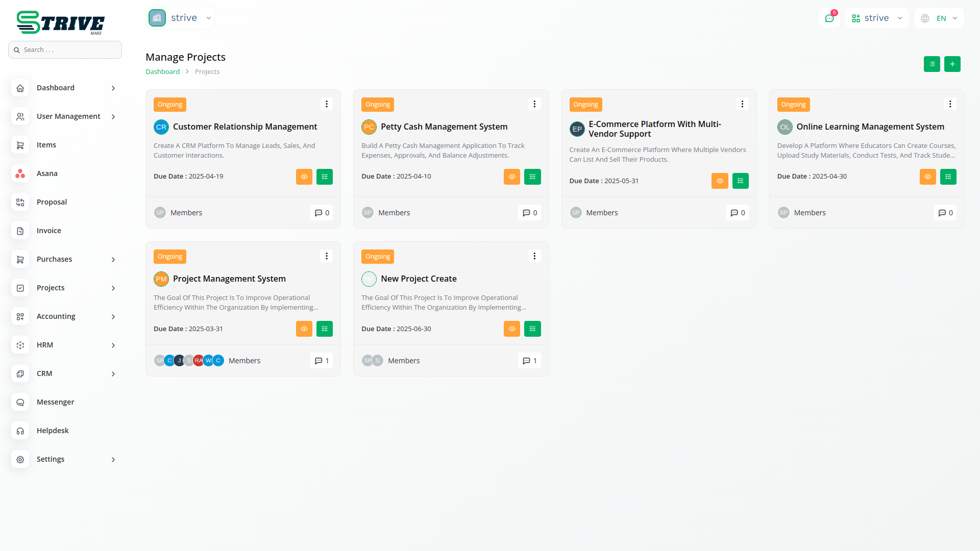Open the Online Learning Management System title
980x551 pixels.
[x=870, y=127]
